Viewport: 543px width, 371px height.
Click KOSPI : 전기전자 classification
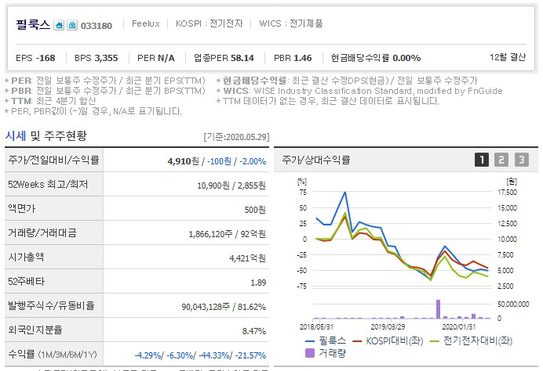pyautogui.click(x=209, y=24)
